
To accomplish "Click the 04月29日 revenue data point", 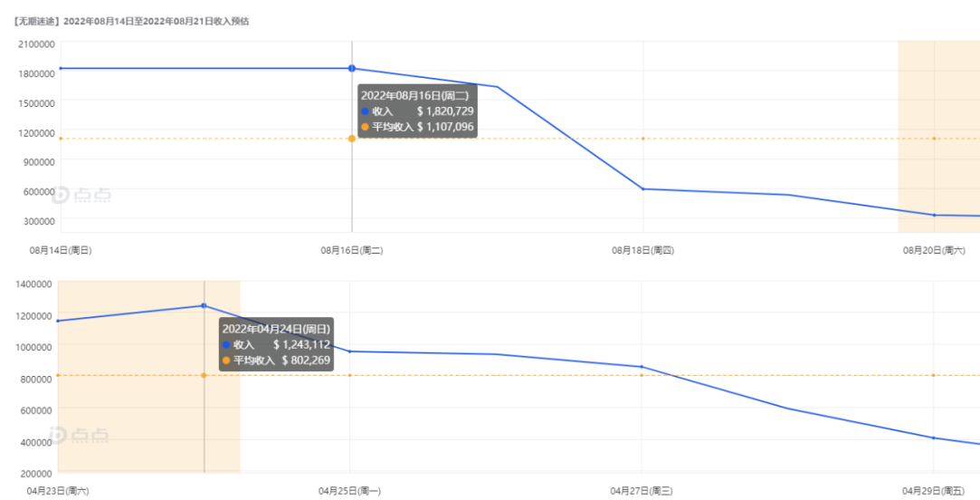I will tap(933, 438).
